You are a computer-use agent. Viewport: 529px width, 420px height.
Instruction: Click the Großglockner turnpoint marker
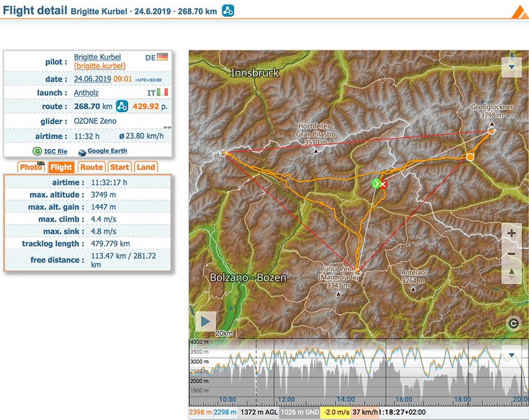click(x=492, y=131)
